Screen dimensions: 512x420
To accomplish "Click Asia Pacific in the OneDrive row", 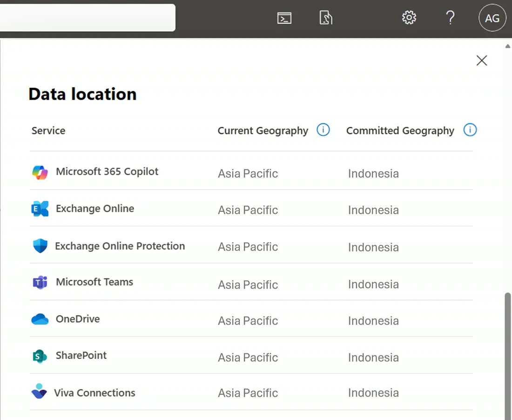I will tap(248, 321).
